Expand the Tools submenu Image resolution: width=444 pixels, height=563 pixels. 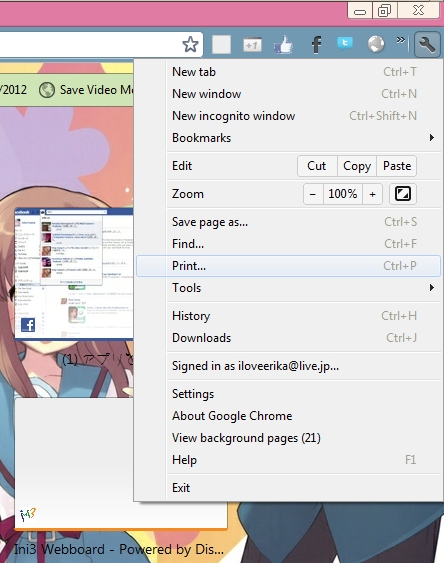pyautogui.click(x=303, y=288)
